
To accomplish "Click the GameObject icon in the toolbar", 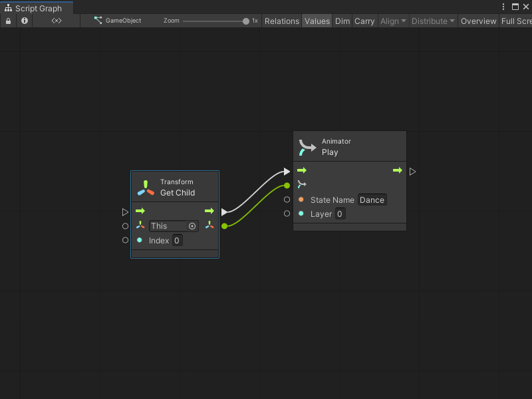I will (98, 20).
